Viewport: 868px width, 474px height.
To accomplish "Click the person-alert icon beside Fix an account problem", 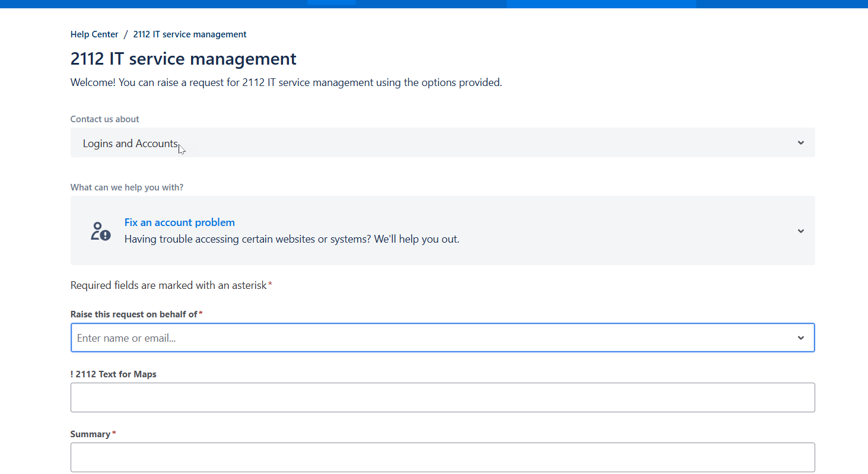I will [100, 231].
